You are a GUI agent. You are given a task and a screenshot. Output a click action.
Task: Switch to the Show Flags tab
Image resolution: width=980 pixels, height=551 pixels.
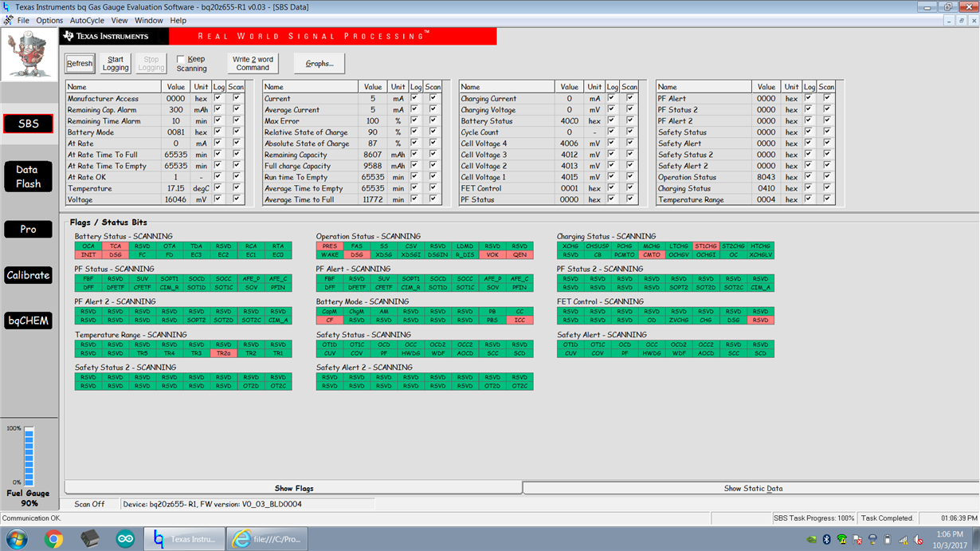pyautogui.click(x=294, y=488)
